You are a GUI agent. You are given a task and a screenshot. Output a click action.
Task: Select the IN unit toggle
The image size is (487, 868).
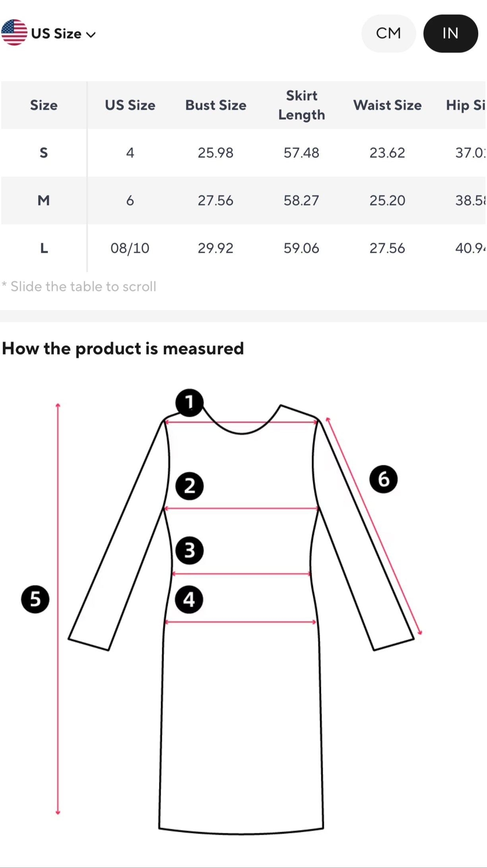[450, 33]
